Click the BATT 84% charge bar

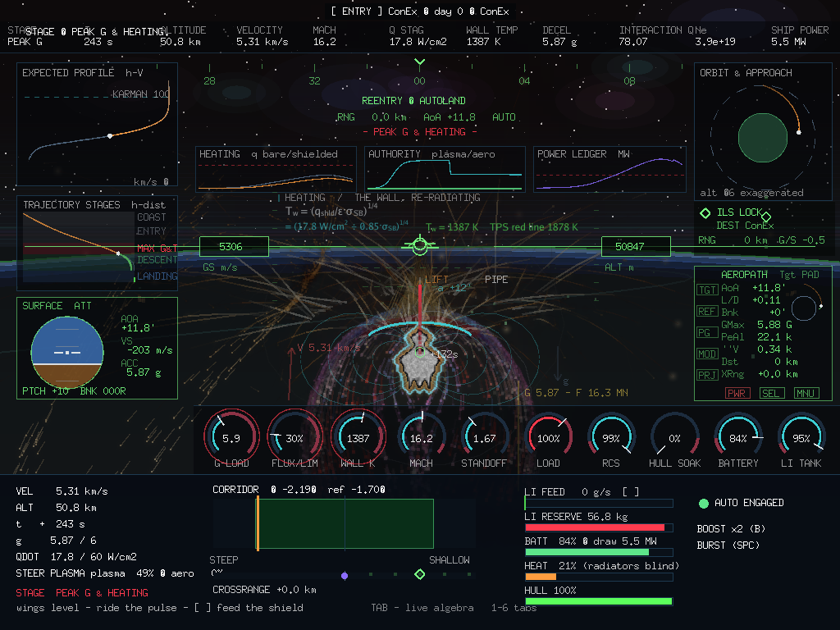tap(598, 552)
